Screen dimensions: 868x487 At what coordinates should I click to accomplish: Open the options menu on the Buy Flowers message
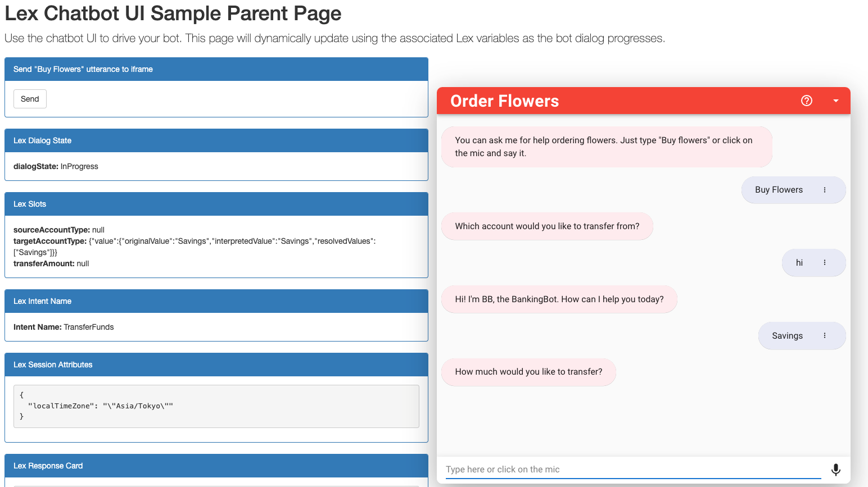pyautogui.click(x=825, y=190)
